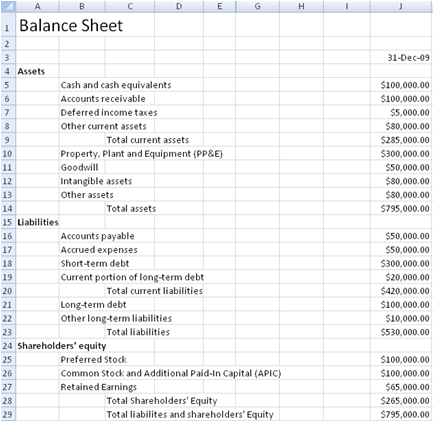Select Cash and cash equivalents label
This screenshot has width=434, height=422.
116,85
